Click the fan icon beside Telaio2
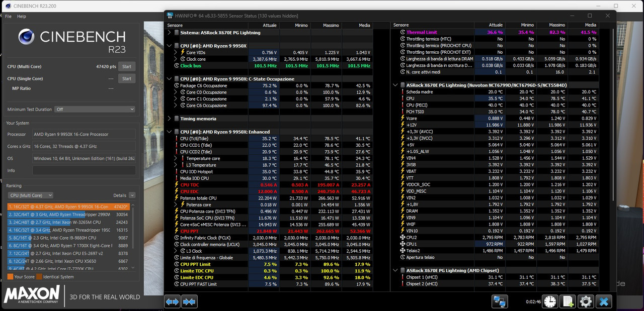This screenshot has width=644, height=311. click(403, 250)
